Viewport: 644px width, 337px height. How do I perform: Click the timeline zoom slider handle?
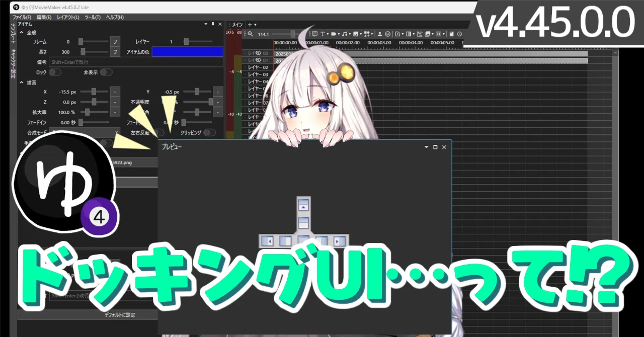pos(292,34)
